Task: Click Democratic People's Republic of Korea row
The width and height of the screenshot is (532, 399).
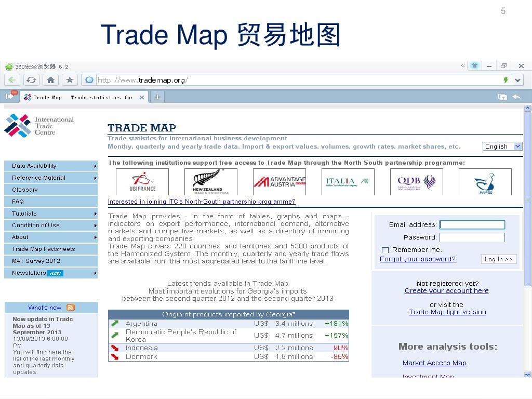Action: tap(229, 336)
